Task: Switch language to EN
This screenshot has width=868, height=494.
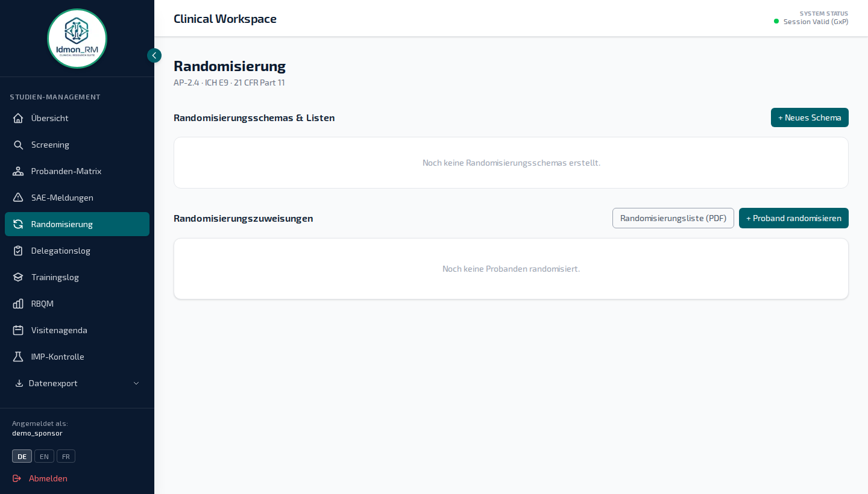Action: click(44, 456)
